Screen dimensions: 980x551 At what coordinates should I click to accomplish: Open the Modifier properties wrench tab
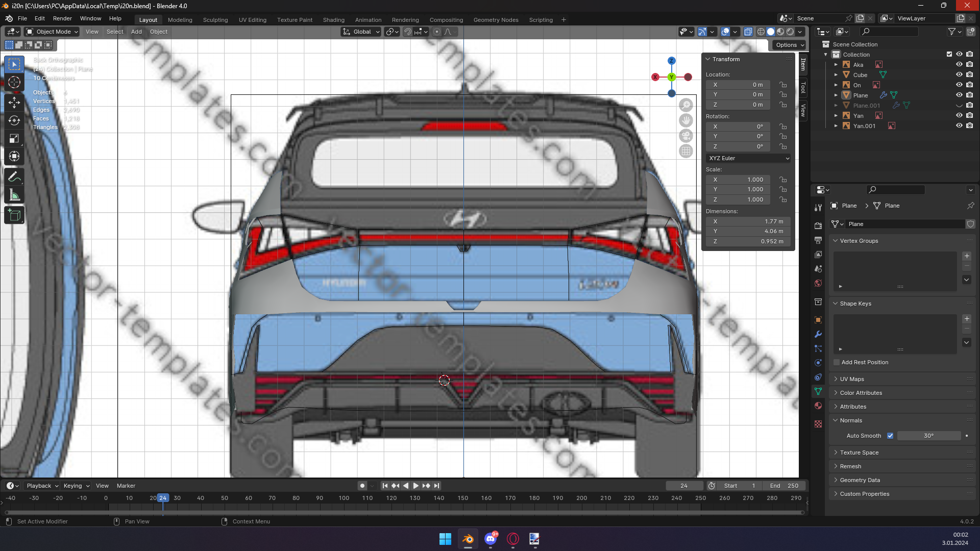[818, 335]
